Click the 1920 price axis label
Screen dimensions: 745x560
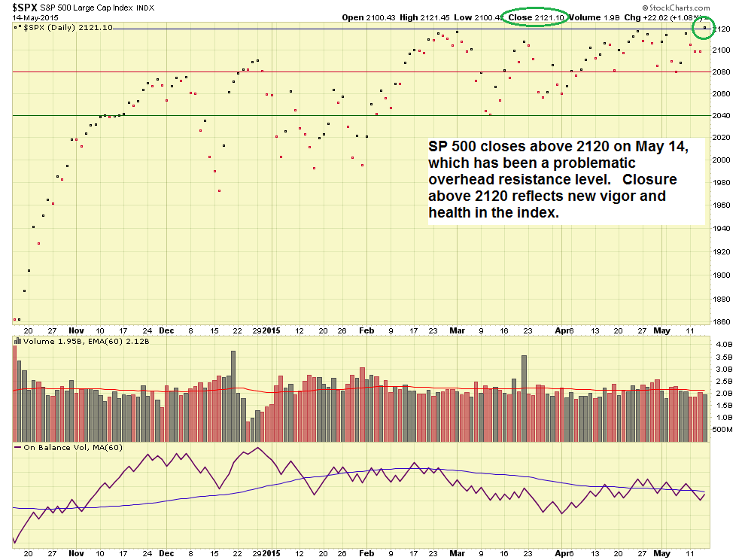coord(721,251)
